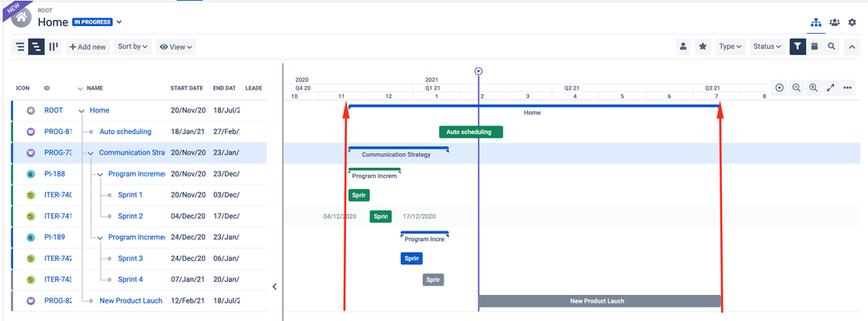Open the ROOT id link
Viewport: 868px width, 321px height.
click(x=54, y=110)
